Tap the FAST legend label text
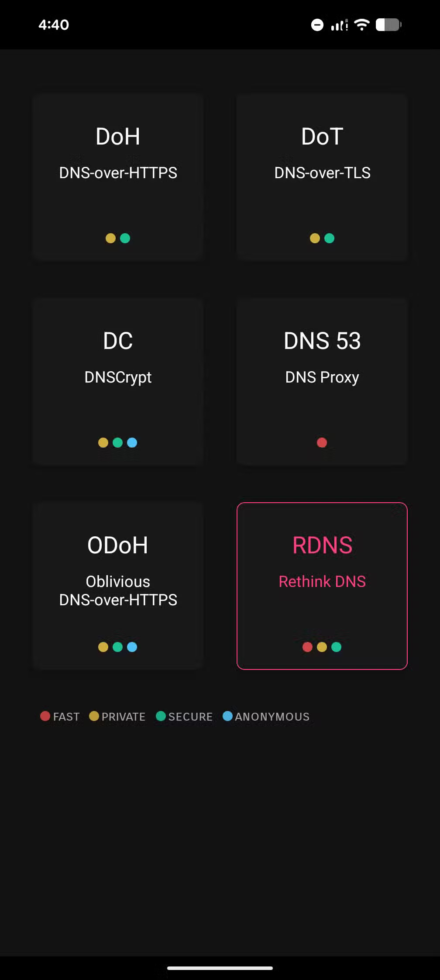Image resolution: width=440 pixels, height=980 pixels. coord(65,716)
